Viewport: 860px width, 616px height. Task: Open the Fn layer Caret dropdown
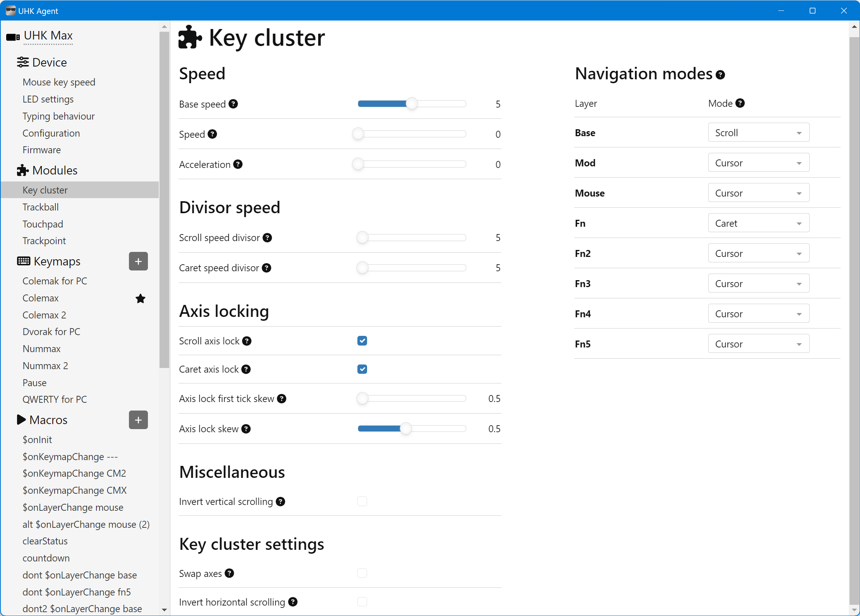point(758,223)
